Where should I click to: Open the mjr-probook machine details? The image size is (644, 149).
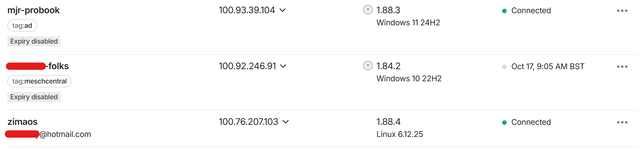[33, 10]
